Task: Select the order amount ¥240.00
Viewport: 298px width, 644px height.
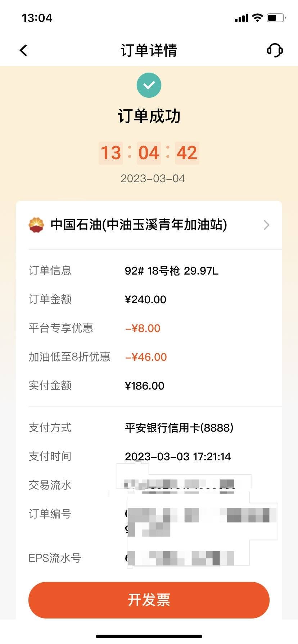Action: (145, 299)
